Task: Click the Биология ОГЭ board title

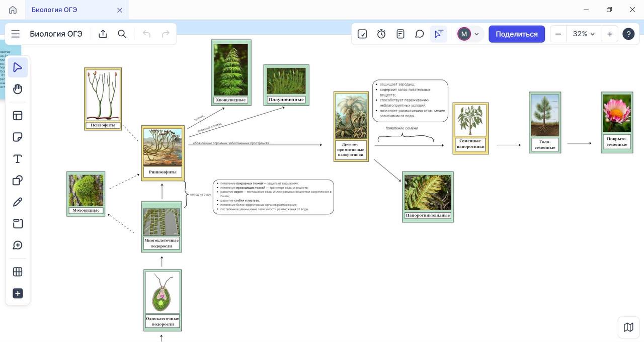Action: click(x=56, y=34)
